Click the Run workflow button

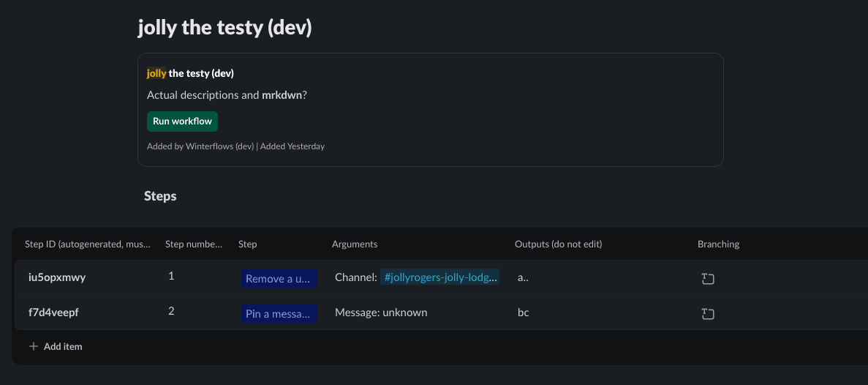tap(182, 122)
